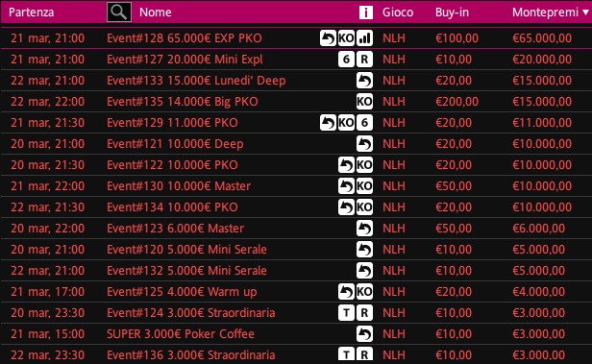Select the Event#120 5.000€ Mini Serale row

tap(296, 250)
